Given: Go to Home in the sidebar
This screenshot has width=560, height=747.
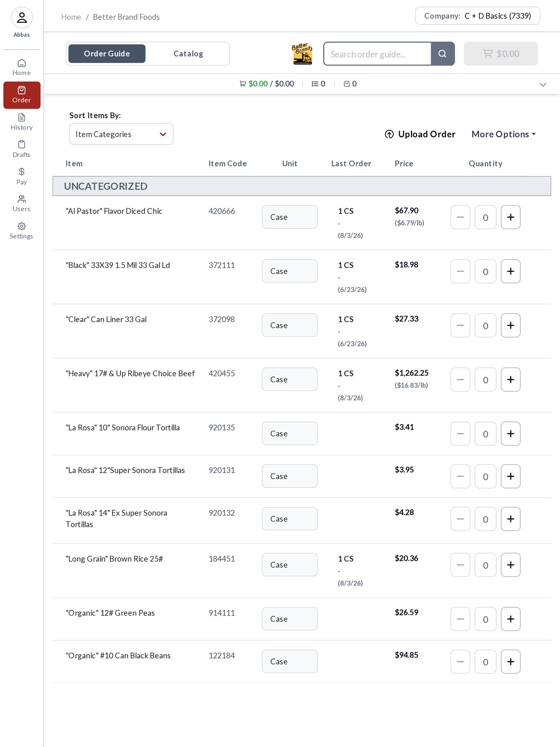Looking at the screenshot, I should click(22, 67).
